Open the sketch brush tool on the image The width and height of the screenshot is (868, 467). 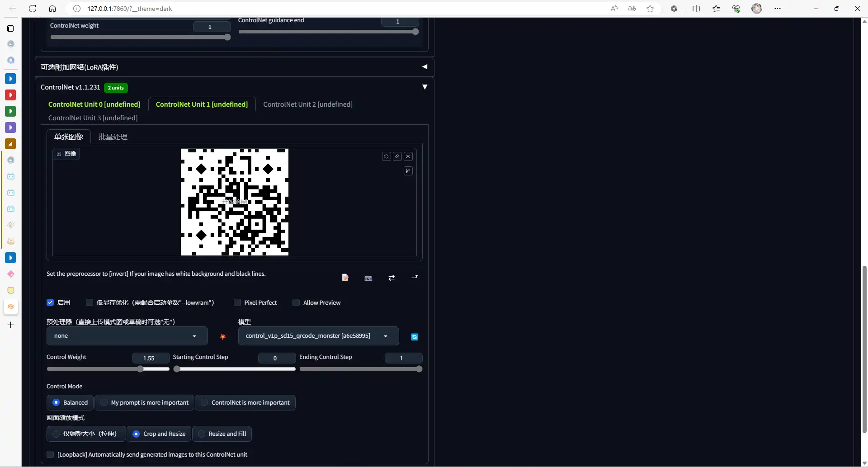[x=408, y=171]
